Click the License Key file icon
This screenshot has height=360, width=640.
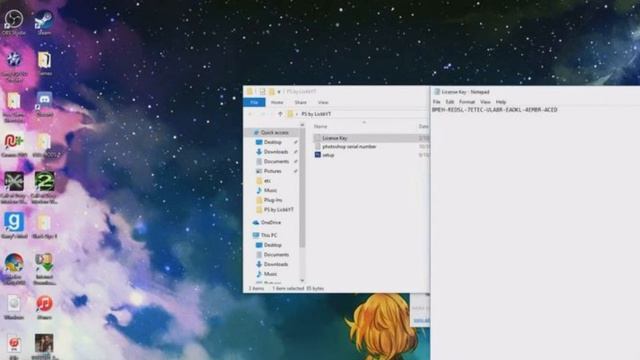[318, 138]
